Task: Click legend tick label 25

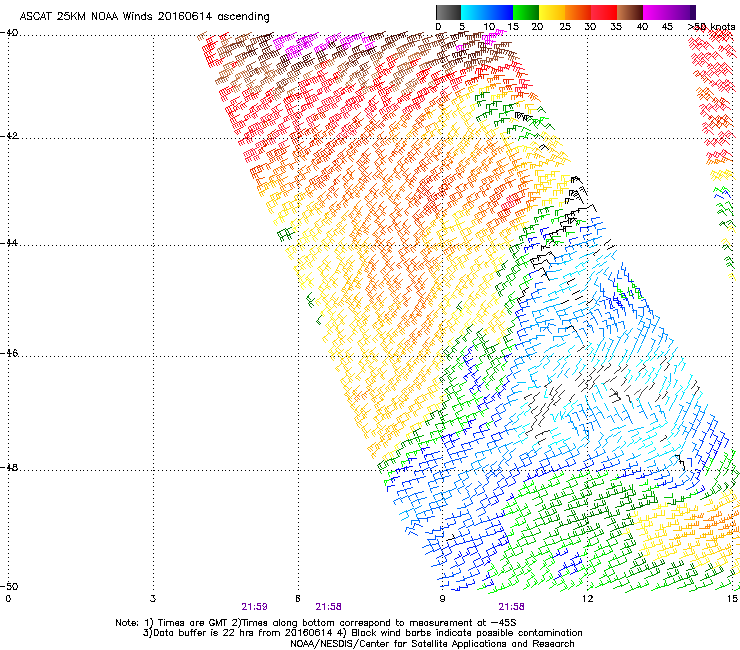Action: (x=565, y=27)
